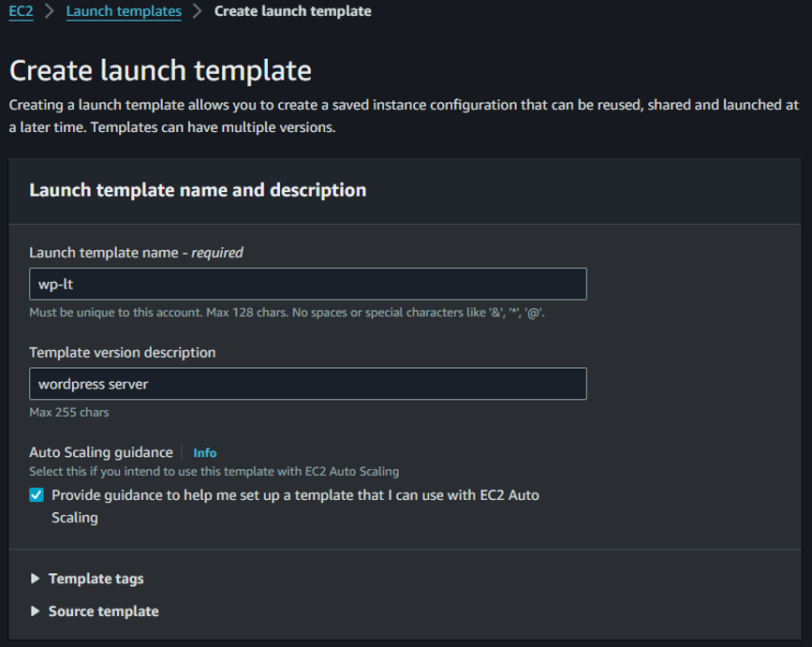
Task: Open Info about Auto Scaling guidance
Action: point(205,452)
